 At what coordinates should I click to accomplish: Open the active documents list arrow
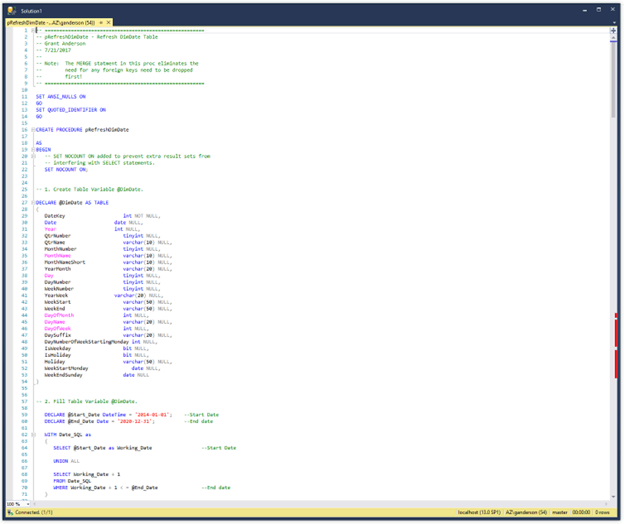[614, 21]
